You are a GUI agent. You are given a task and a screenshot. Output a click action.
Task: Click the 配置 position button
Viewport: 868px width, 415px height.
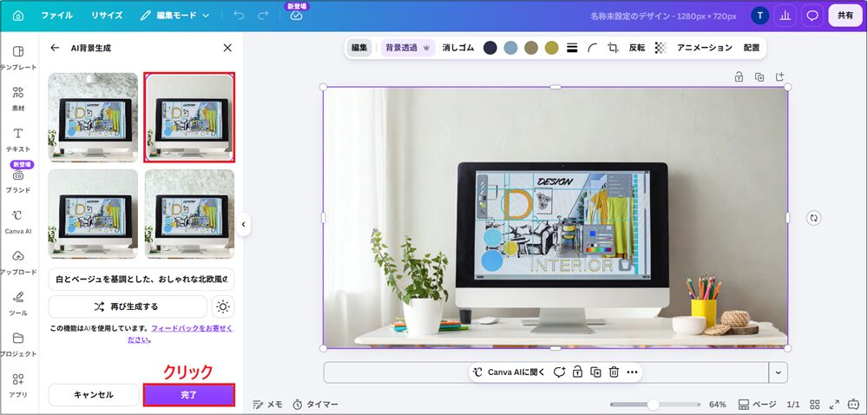752,48
